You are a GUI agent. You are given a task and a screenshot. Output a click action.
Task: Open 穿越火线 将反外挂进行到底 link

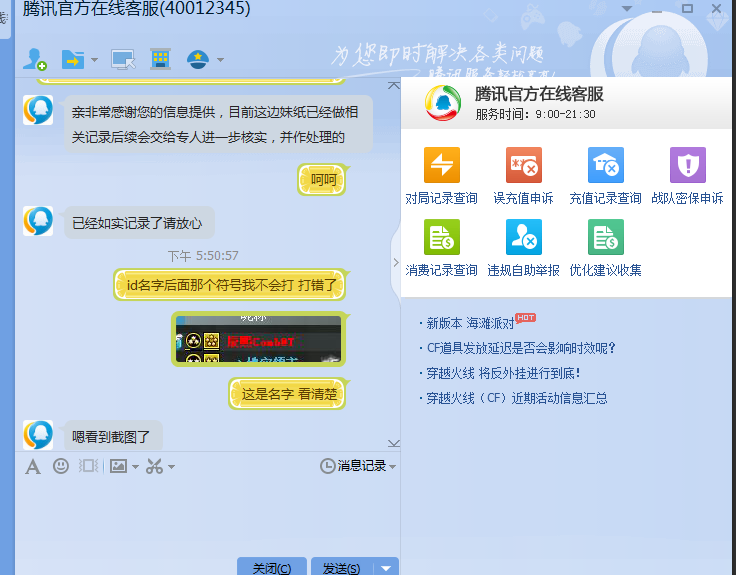pos(503,373)
